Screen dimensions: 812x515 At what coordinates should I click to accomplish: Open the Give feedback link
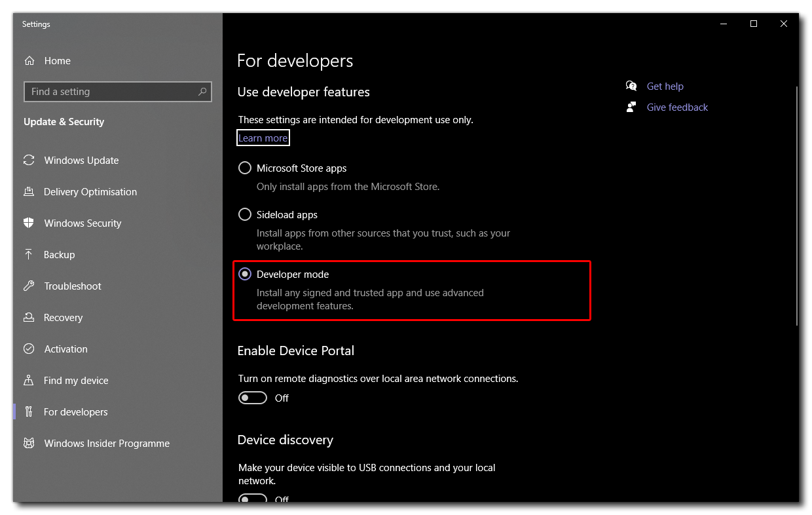coord(677,107)
